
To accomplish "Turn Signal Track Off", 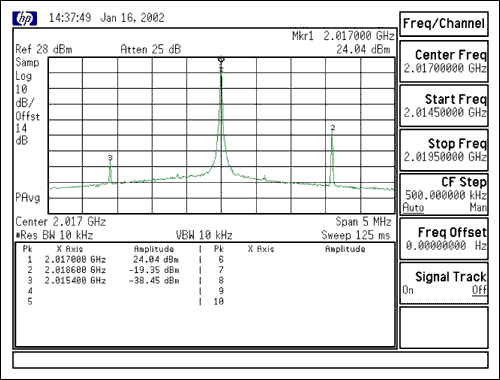I will pos(479,290).
